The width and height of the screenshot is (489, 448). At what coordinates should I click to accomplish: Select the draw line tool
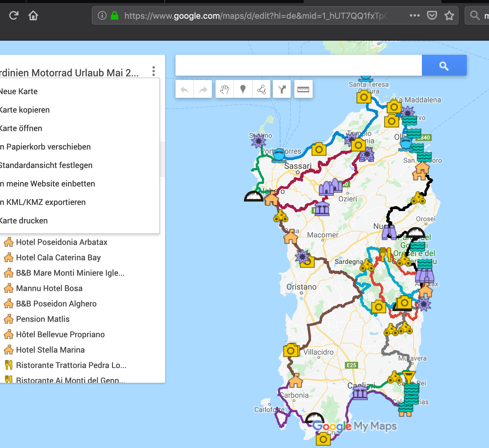pyautogui.click(x=261, y=90)
